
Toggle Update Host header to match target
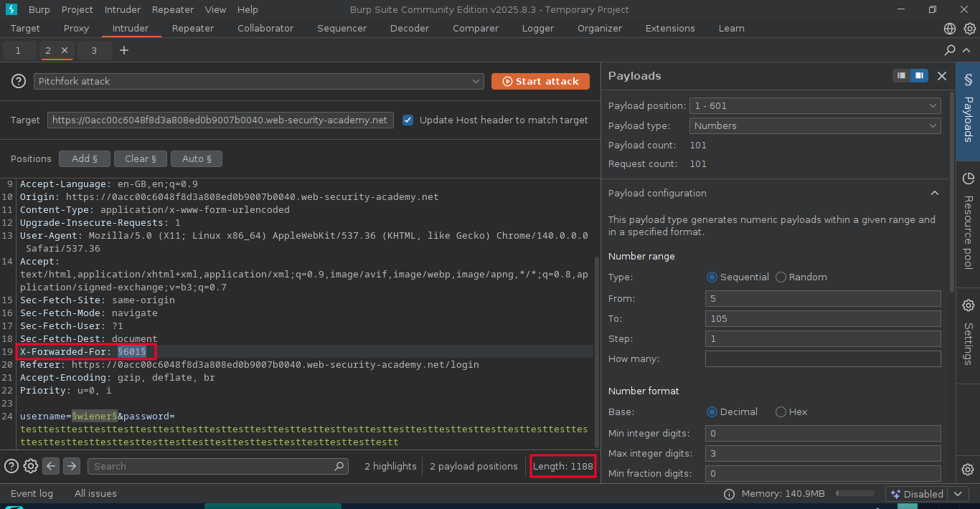(407, 120)
